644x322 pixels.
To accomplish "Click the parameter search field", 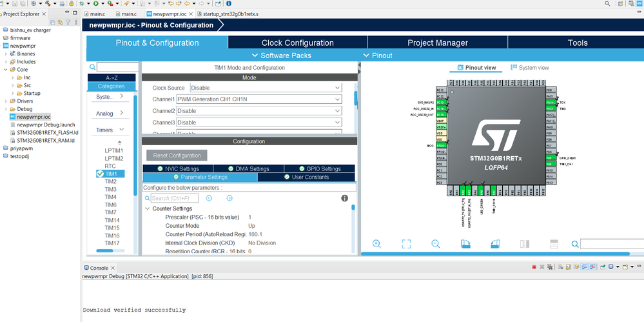I will click(174, 198).
